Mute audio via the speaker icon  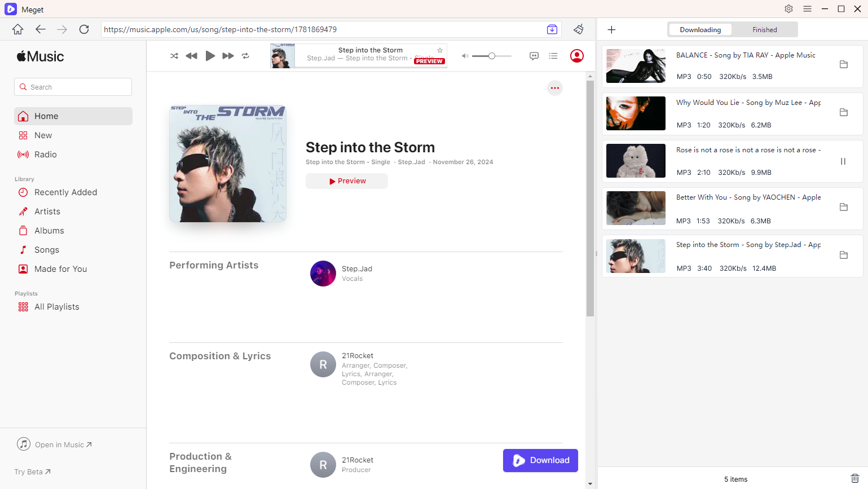click(465, 56)
